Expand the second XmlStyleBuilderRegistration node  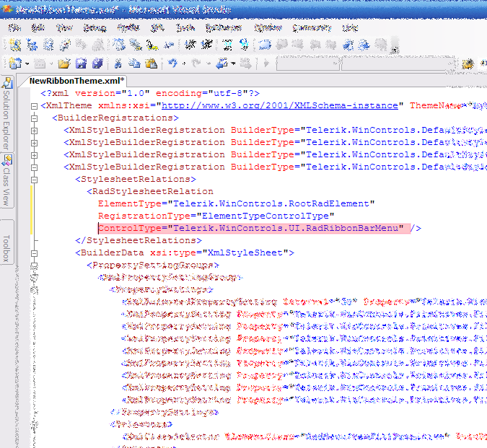(34, 143)
